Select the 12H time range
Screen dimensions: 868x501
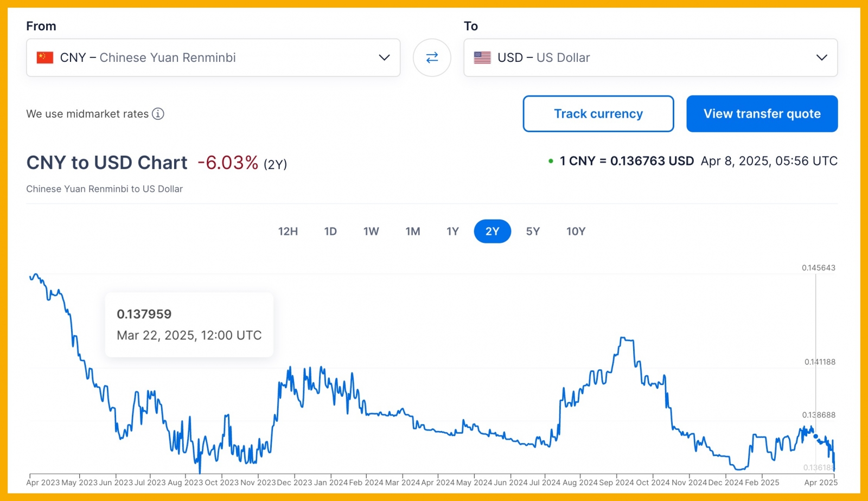tap(288, 232)
